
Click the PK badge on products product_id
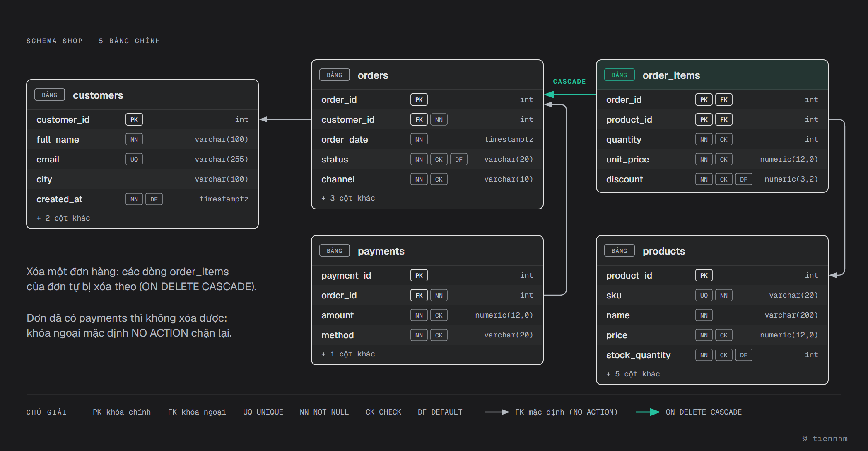tap(704, 275)
